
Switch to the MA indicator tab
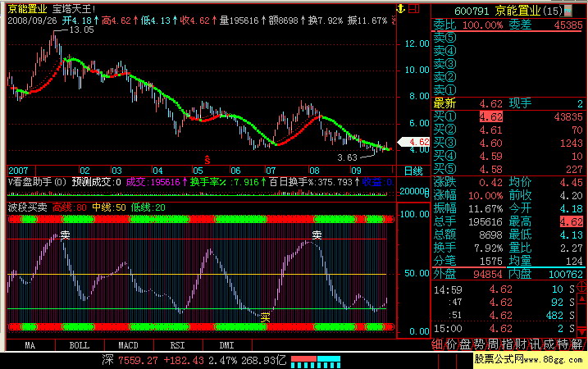tap(30, 345)
